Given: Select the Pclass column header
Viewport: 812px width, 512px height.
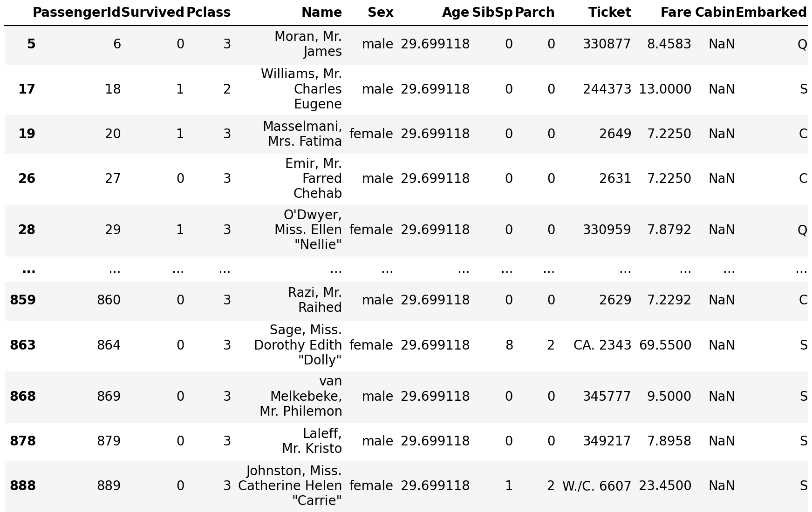Looking at the screenshot, I should click(208, 13).
